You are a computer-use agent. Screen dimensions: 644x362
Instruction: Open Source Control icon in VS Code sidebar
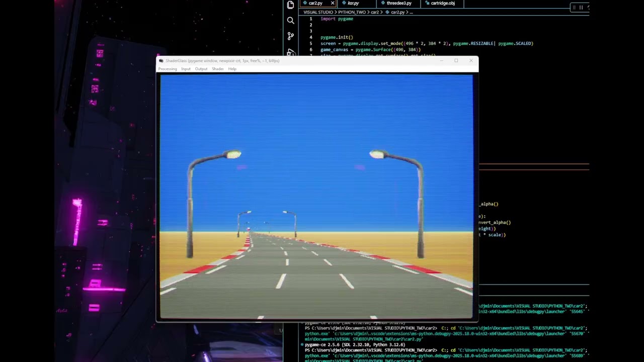point(290,36)
